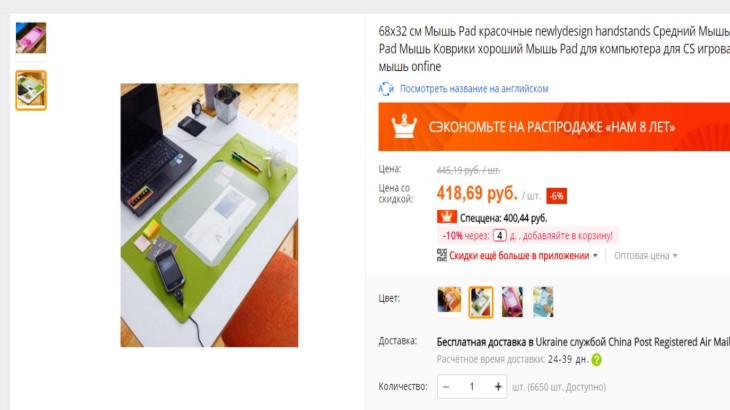This screenshot has width=730, height=410.
Task: Click the QR code icon beside app discounts
Action: point(442,255)
